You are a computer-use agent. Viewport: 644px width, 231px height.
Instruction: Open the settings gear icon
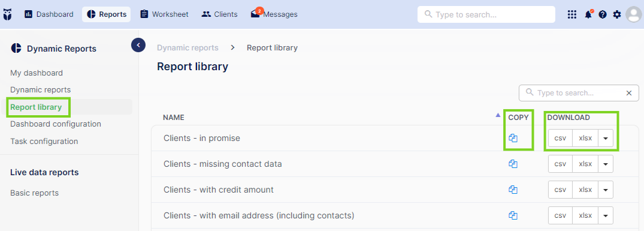[x=617, y=14]
